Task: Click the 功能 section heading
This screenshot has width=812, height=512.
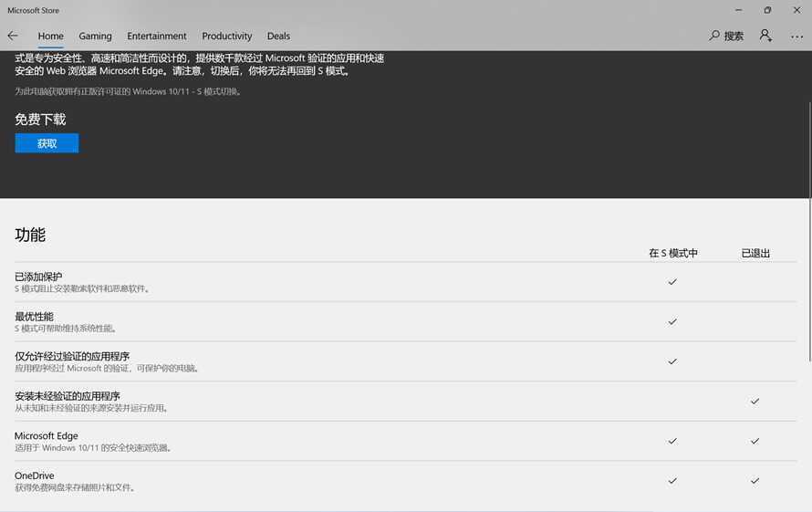Action: click(30, 235)
